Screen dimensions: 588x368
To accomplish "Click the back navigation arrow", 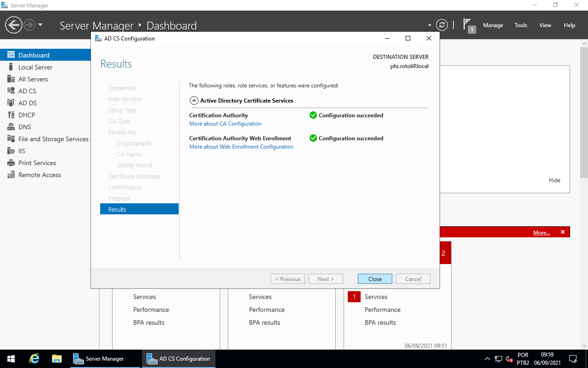I will tap(14, 25).
